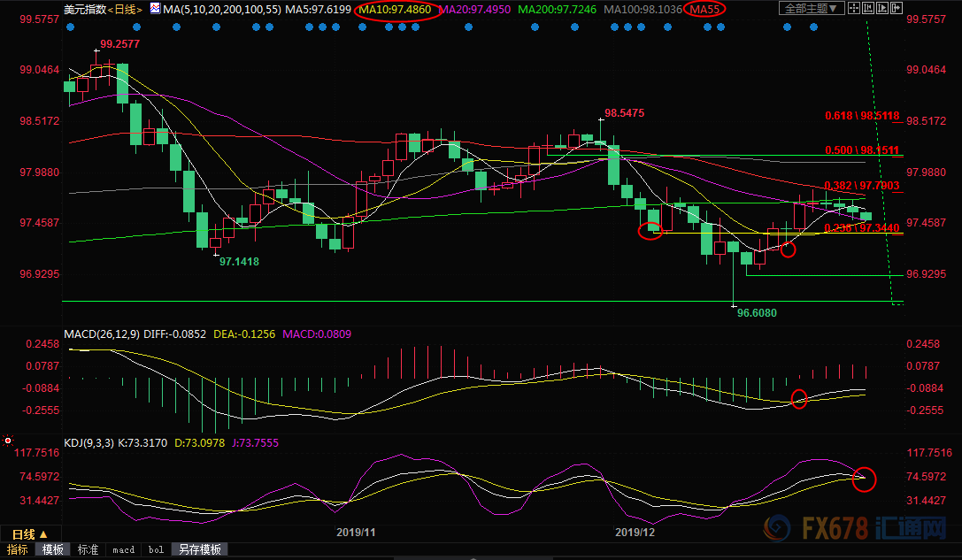Select the 模板 tab

(53, 549)
